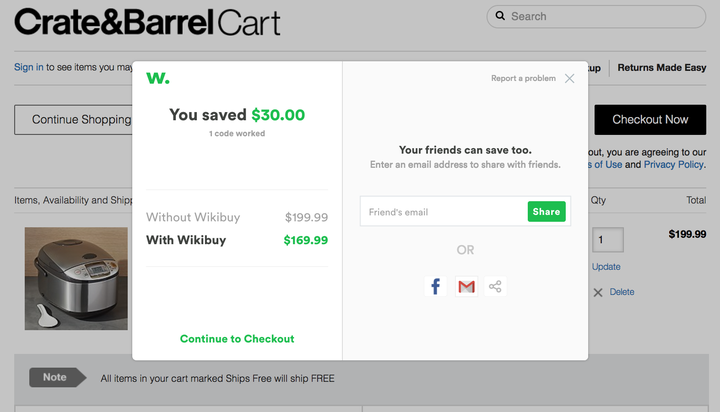Open the generic share options icon

[495, 286]
